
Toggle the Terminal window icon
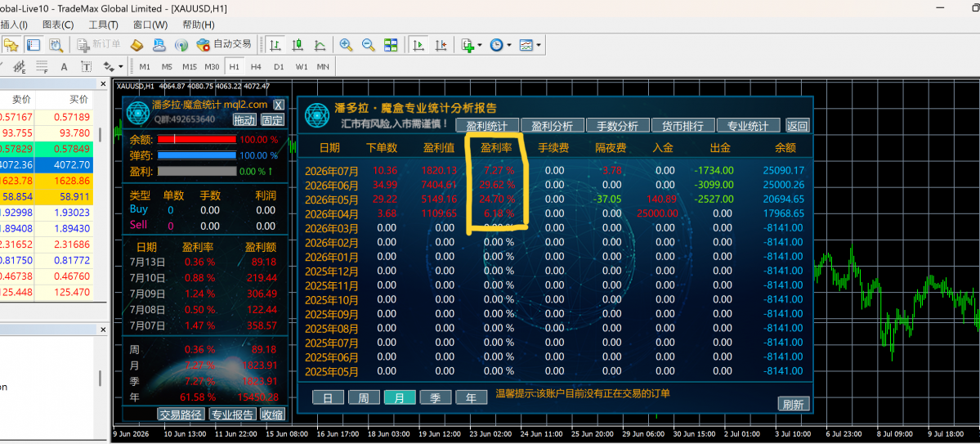[34, 44]
